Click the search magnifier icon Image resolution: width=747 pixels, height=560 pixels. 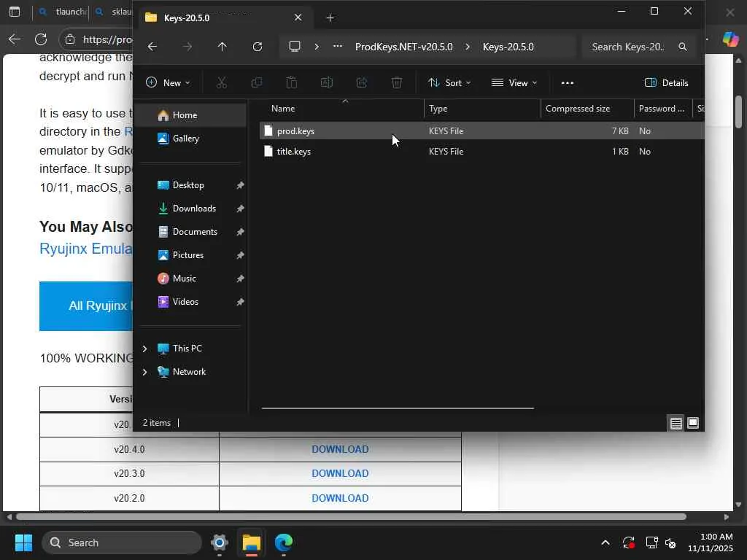pos(683,47)
